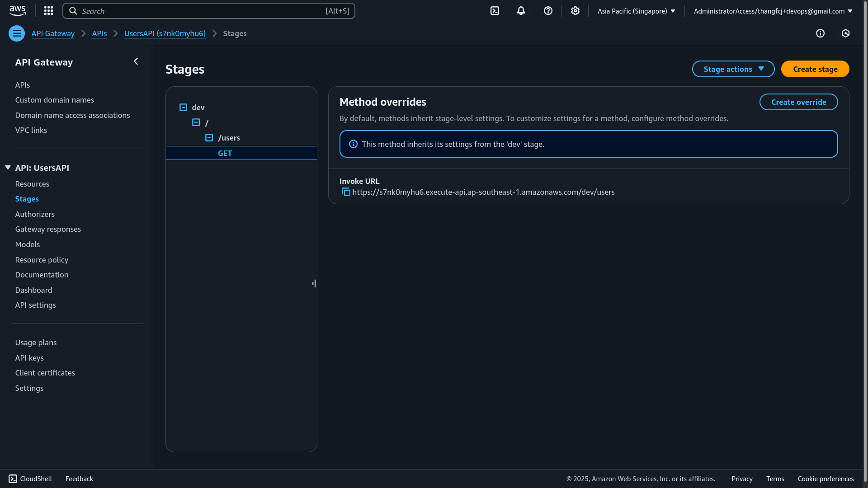
Task: Open the Stage actions dropdown
Action: (x=733, y=69)
